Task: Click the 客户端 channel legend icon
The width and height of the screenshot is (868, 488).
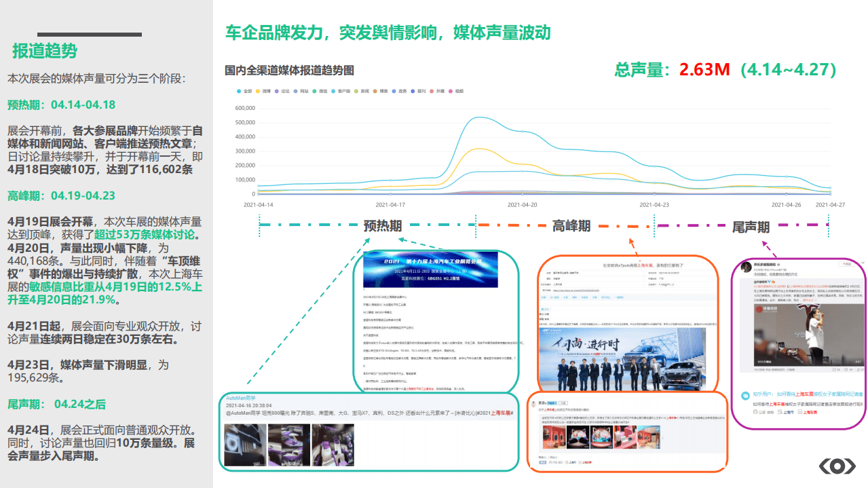Action: pyautogui.click(x=334, y=90)
